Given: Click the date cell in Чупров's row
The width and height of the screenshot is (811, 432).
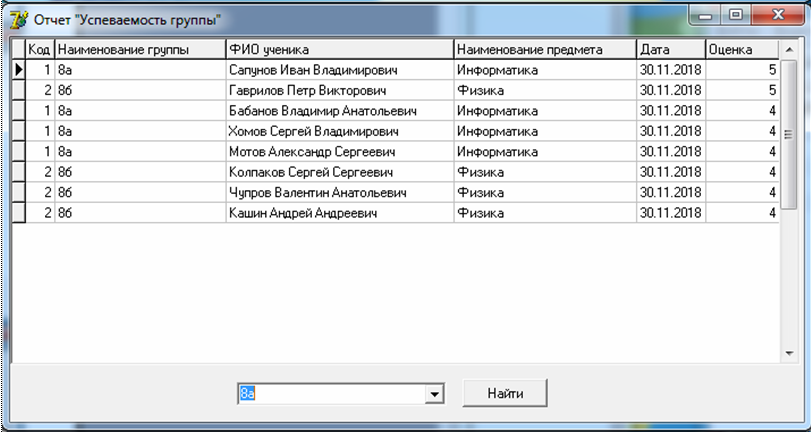Looking at the screenshot, I should tap(671, 192).
